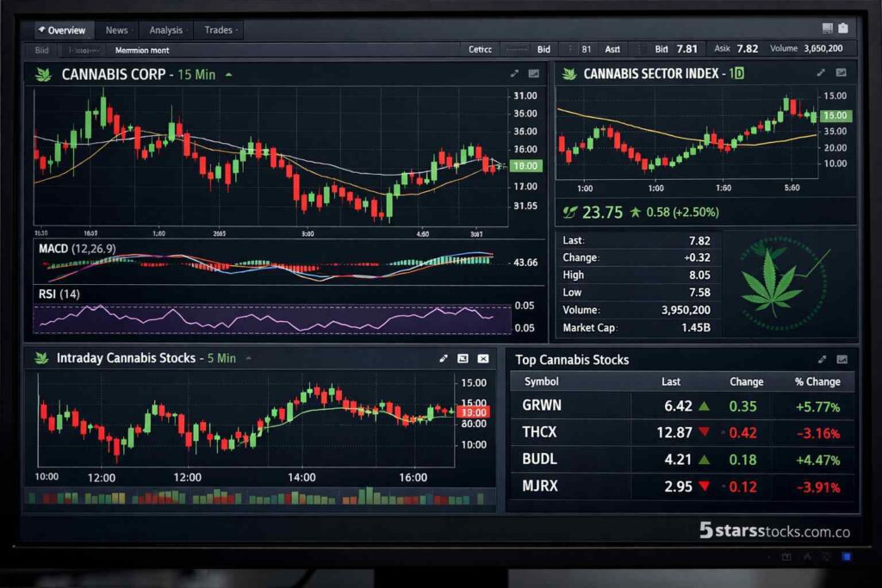The image size is (882, 588).
Task: Open the expand icon on Intraday Cannabis Stocks panel
Action: 444,358
